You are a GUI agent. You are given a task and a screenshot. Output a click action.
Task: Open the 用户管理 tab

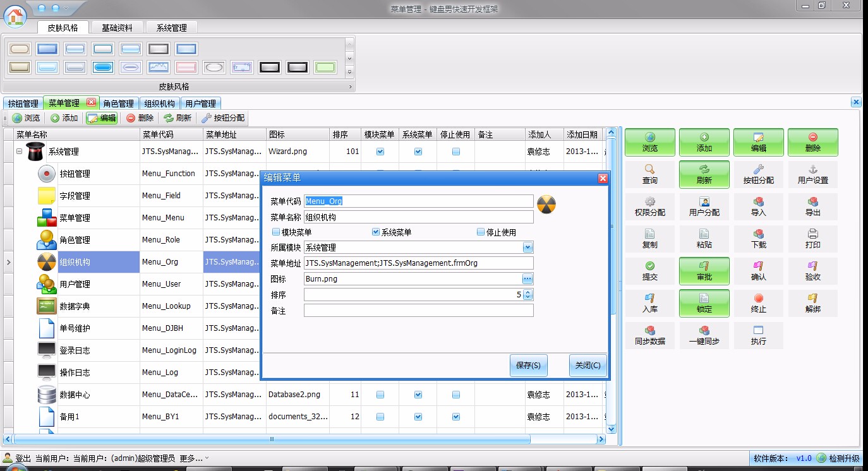200,102
